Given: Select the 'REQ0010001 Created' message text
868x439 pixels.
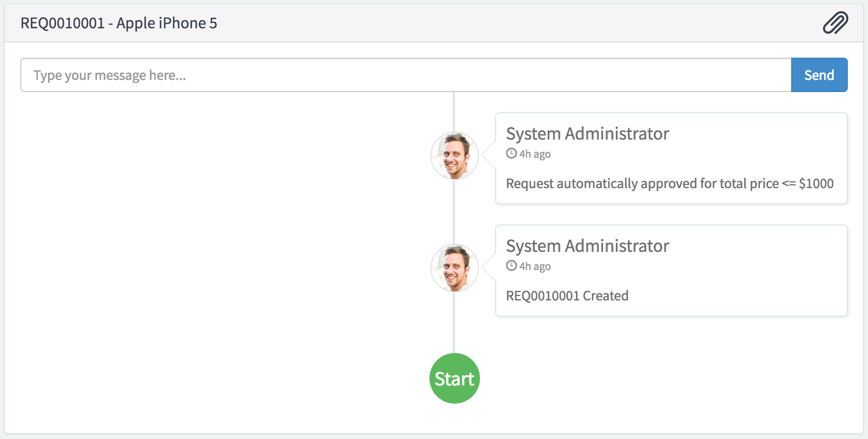Looking at the screenshot, I should click(x=567, y=296).
